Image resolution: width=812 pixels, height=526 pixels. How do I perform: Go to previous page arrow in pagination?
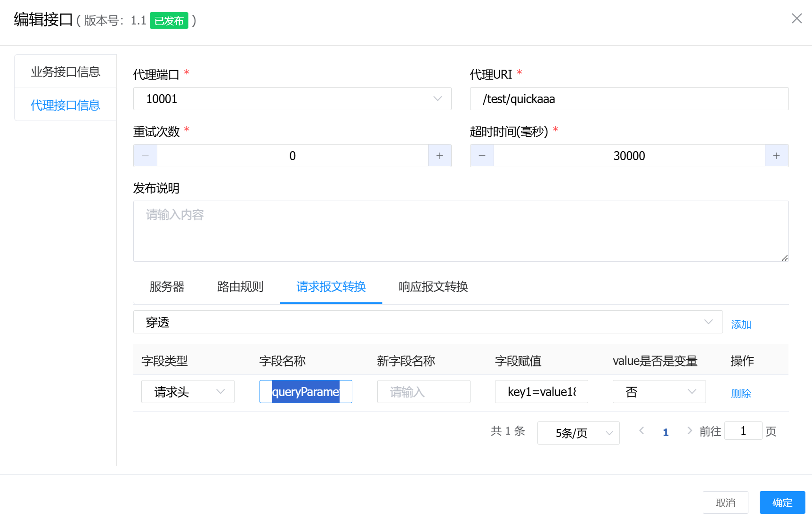pyautogui.click(x=641, y=431)
